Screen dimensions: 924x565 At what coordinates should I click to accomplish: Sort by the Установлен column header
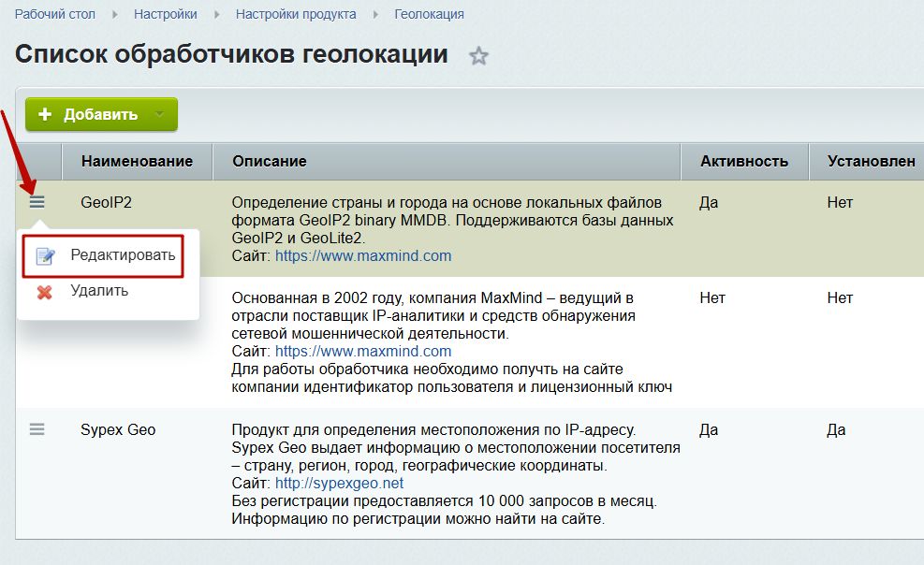pos(871,162)
